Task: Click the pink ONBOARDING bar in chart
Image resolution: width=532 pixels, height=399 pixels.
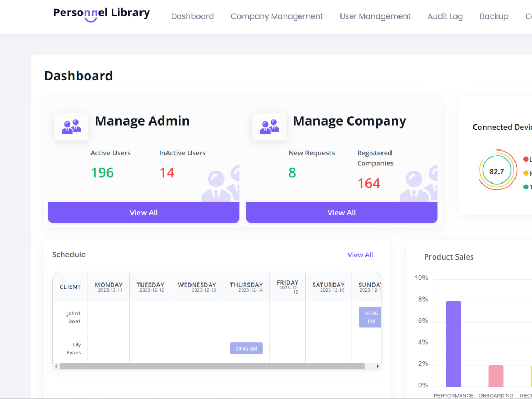Action: 496,376
